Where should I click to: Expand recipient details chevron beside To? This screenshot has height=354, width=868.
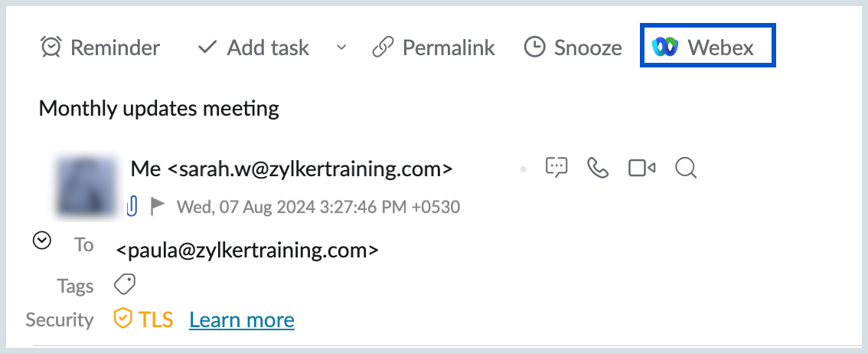coord(42,241)
